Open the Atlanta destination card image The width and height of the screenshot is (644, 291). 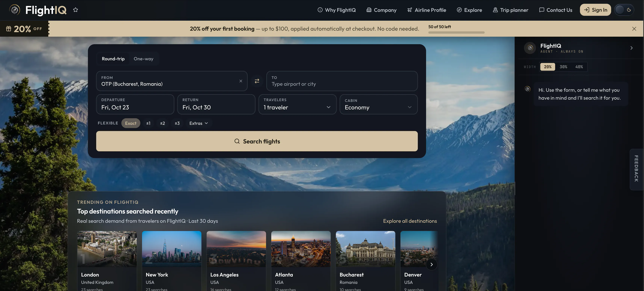(301, 249)
